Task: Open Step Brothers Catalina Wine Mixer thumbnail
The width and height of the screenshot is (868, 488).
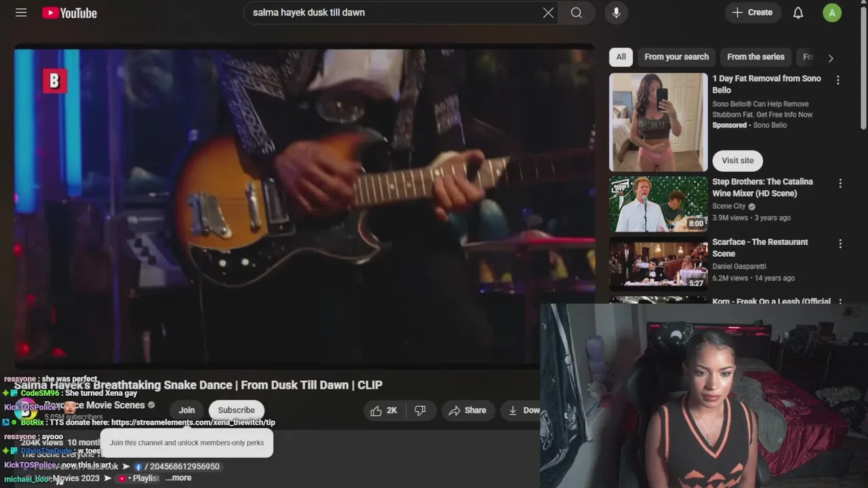Action: tap(658, 204)
